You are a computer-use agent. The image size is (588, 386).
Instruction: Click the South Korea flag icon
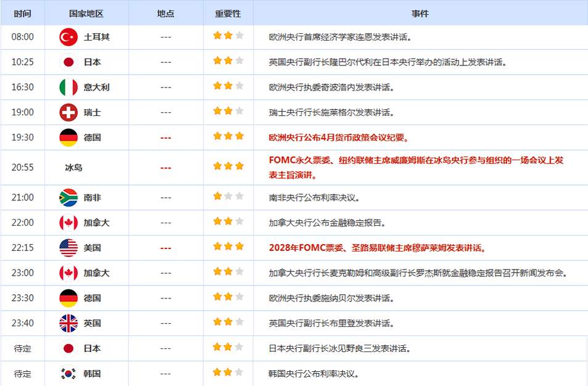pos(68,374)
